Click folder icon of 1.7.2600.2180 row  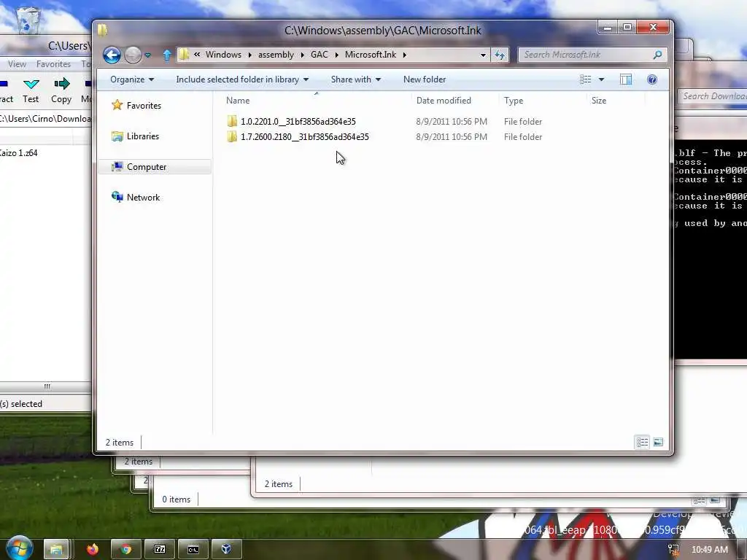pyautogui.click(x=232, y=136)
